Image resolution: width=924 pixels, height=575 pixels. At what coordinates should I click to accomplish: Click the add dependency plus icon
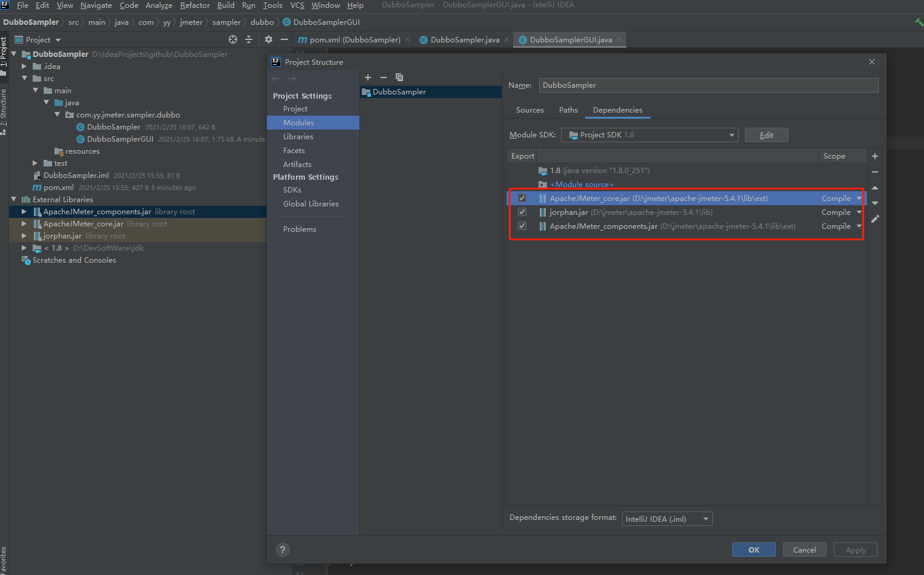pos(875,156)
